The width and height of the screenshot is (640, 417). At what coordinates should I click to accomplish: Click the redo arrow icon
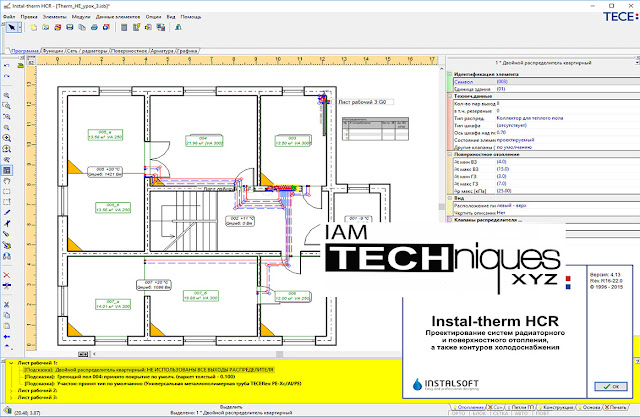pyautogui.click(x=7, y=76)
